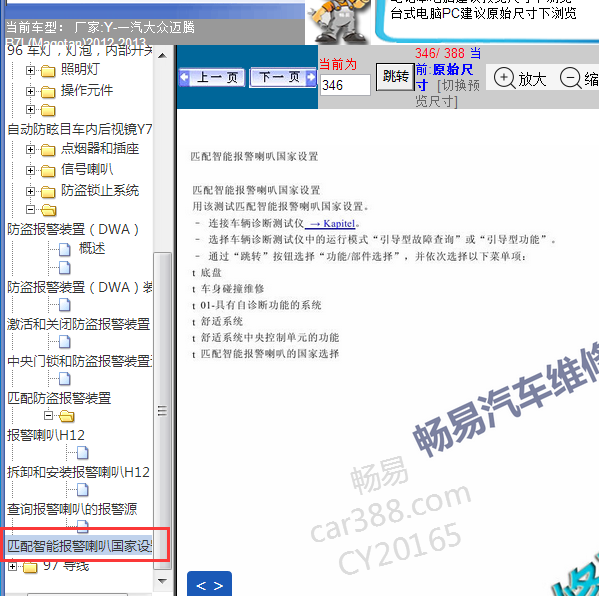
Task: Select the 防盗锁止系统 folder icon
Action: (48, 192)
